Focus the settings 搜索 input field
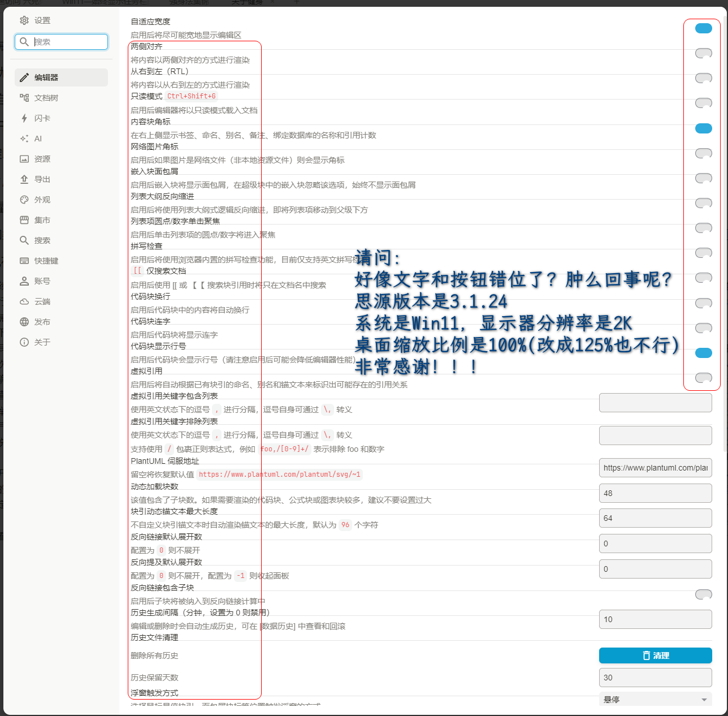Viewport: 728px width, 716px height. pyautogui.click(x=61, y=42)
